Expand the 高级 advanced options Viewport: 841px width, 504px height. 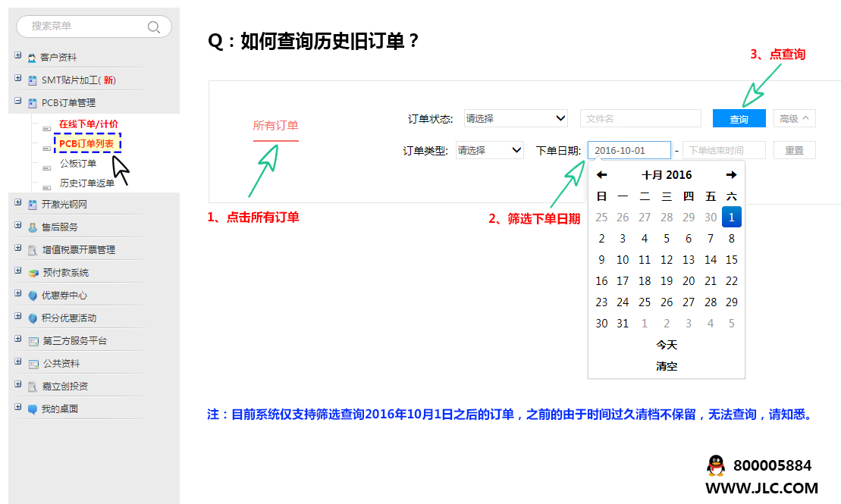[x=794, y=118]
